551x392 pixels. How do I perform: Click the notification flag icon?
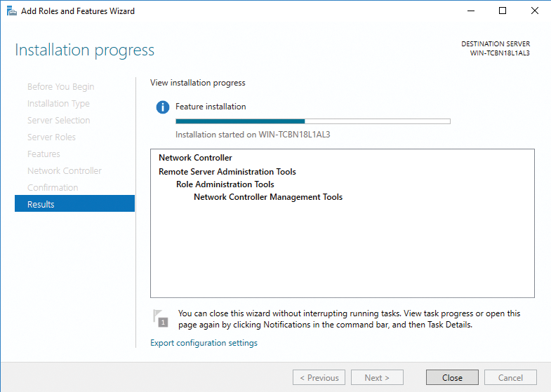pos(160,318)
